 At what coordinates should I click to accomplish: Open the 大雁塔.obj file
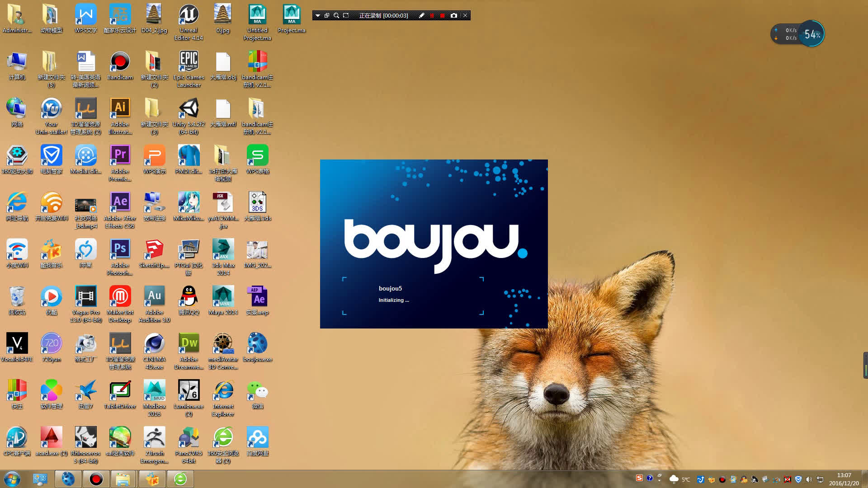(223, 66)
